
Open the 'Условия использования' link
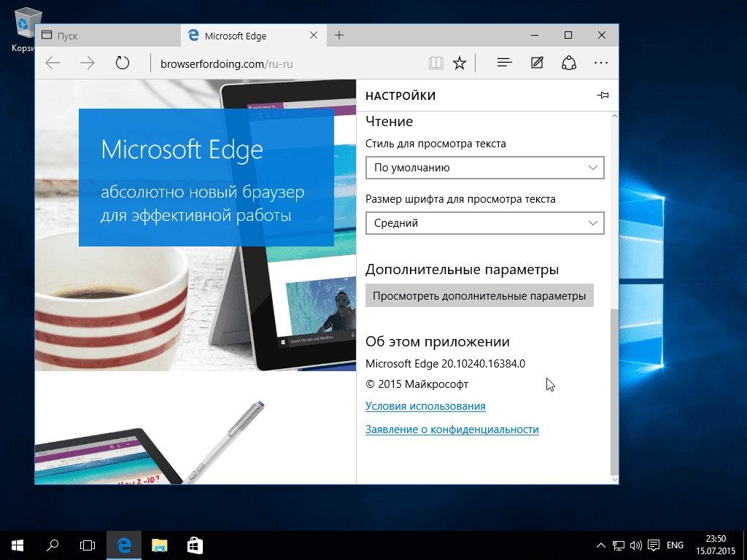pyautogui.click(x=425, y=406)
